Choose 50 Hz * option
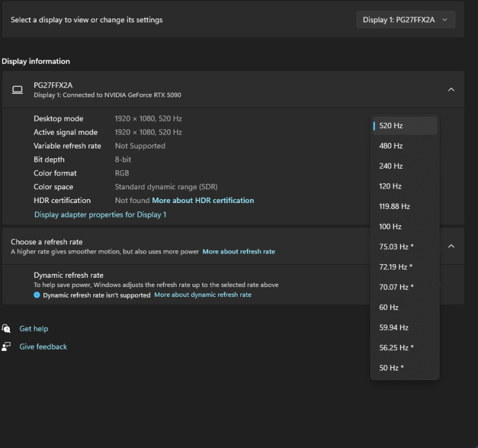 (x=405, y=368)
